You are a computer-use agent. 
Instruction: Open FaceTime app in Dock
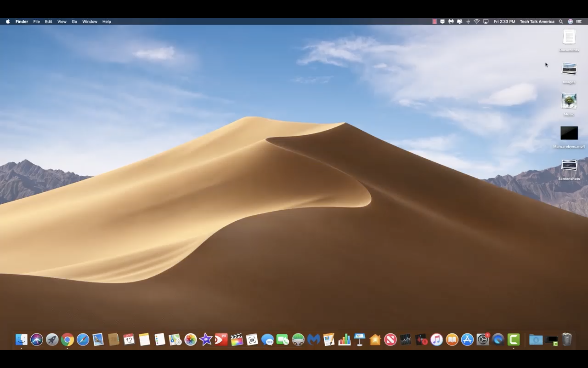click(283, 340)
